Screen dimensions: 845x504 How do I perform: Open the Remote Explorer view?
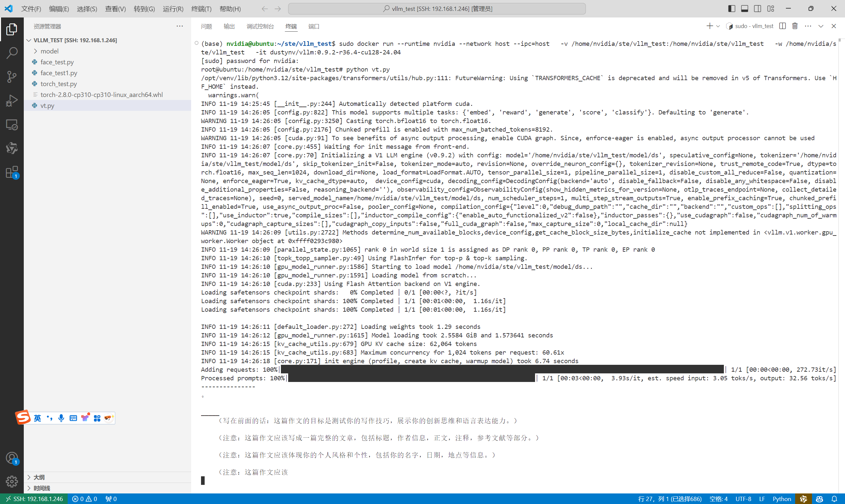click(x=12, y=125)
